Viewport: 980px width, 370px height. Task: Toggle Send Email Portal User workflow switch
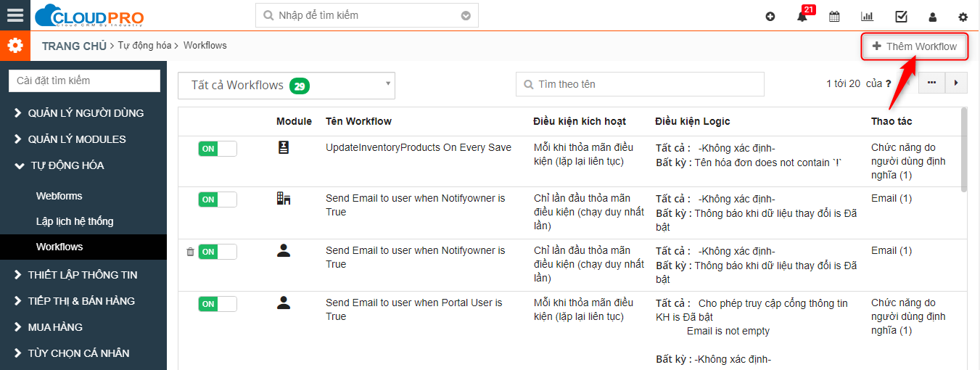tap(217, 304)
